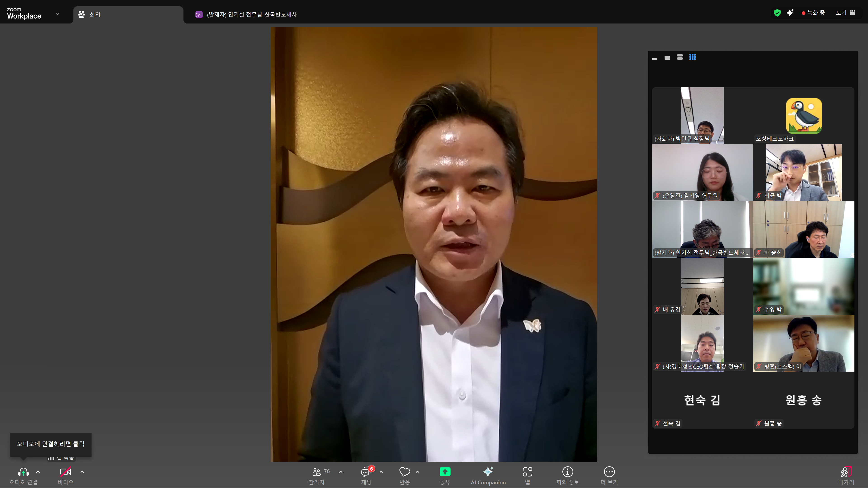868x488 pixels.
Task: Open the Reactions heart icon
Action: click(x=404, y=472)
